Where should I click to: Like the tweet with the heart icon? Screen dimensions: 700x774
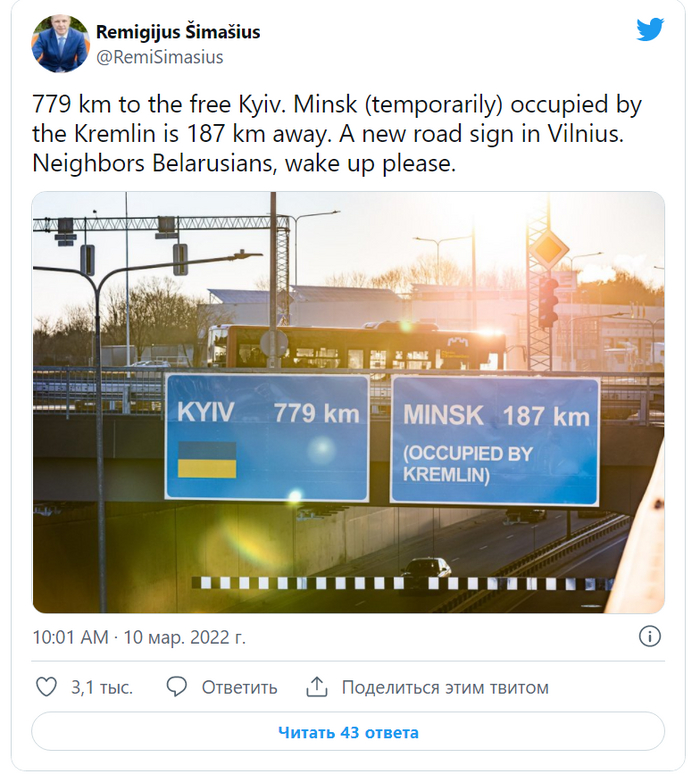pyautogui.click(x=47, y=687)
